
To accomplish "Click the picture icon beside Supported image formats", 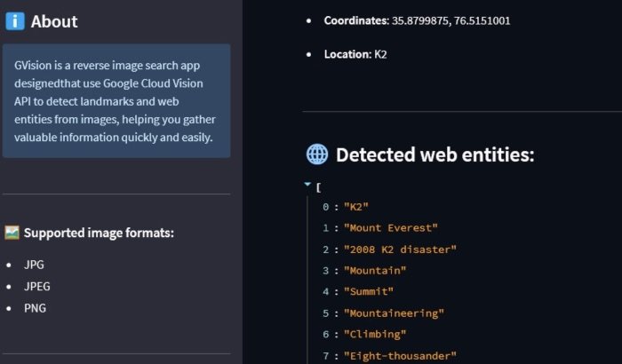I will 12,233.
